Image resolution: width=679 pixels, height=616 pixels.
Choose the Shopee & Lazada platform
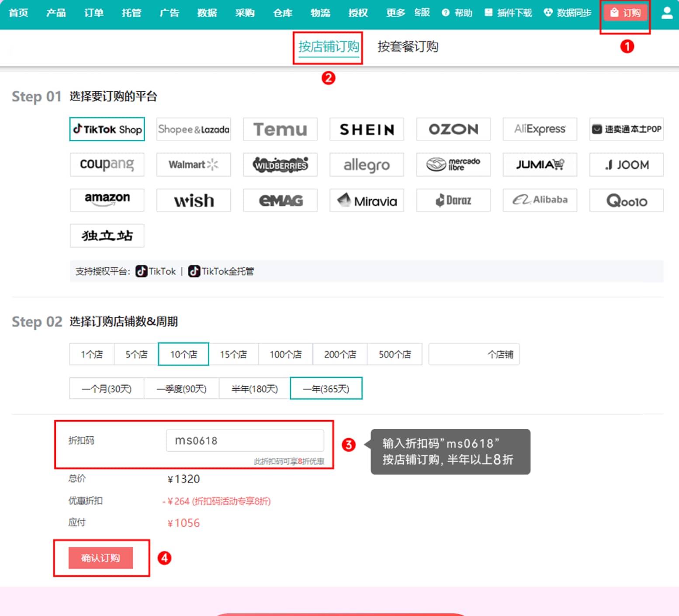[194, 129]
